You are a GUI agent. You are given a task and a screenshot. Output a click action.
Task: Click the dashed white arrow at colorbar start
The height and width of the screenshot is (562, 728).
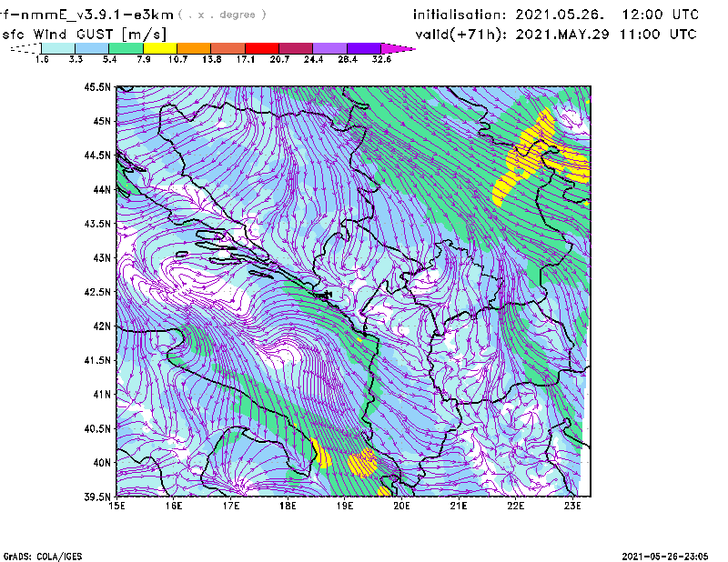pos(25,48)
